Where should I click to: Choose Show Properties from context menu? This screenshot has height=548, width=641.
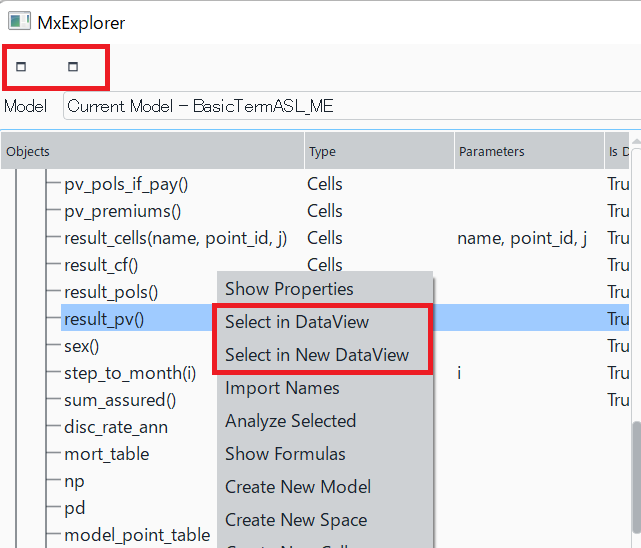click(x=289, y=289)
